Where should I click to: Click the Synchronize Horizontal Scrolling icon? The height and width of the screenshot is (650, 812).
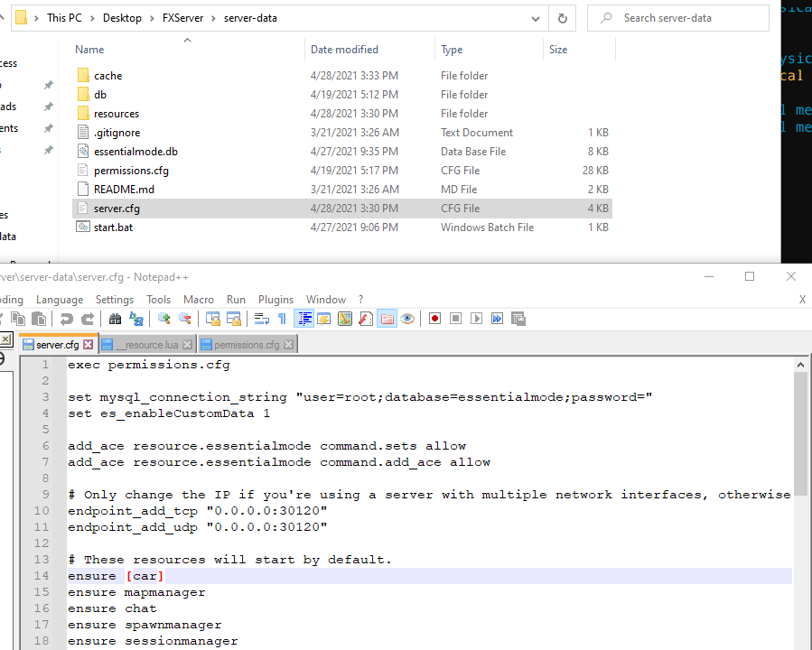click(x=234, y=319)
